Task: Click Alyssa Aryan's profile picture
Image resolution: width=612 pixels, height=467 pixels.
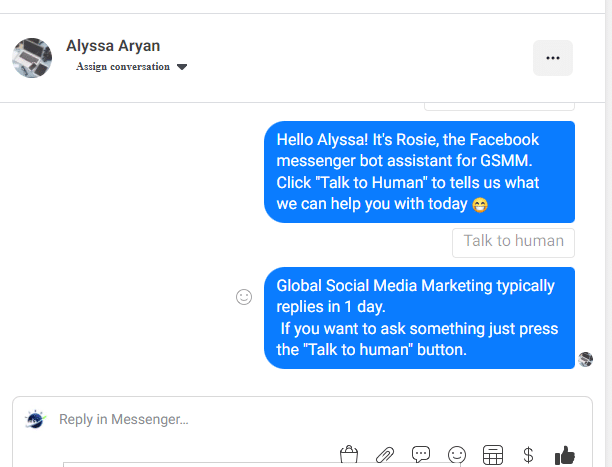Action: (32, 58)
